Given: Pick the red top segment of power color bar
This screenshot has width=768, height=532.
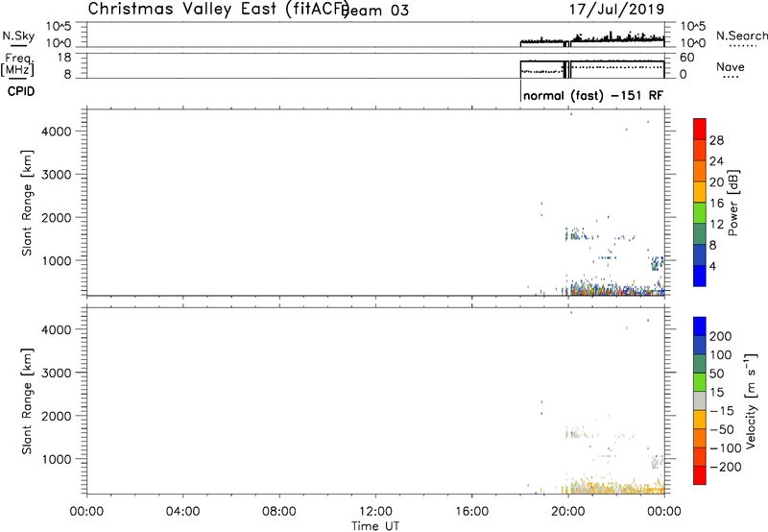Looking at the screenshot, I should coord(700,130).
